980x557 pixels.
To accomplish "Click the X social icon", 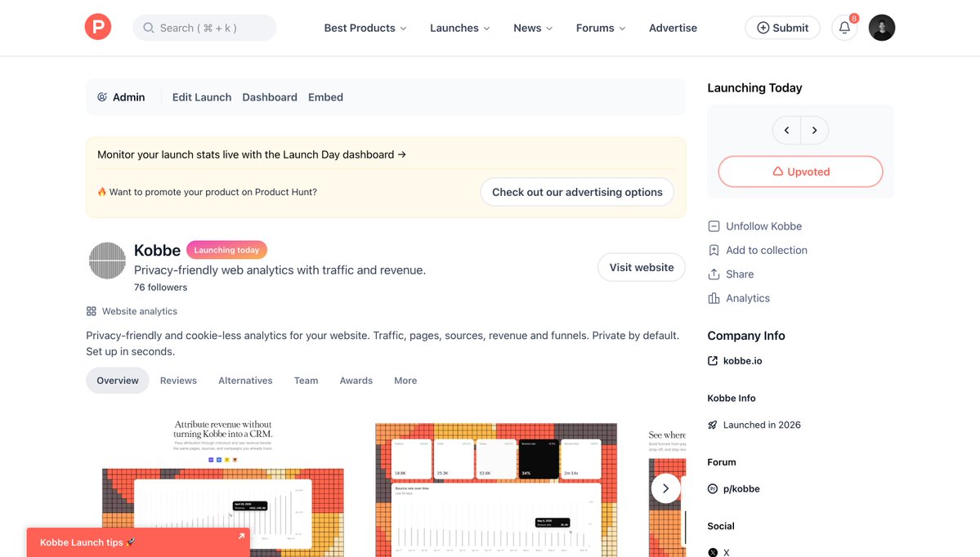I will click(713, 552).
